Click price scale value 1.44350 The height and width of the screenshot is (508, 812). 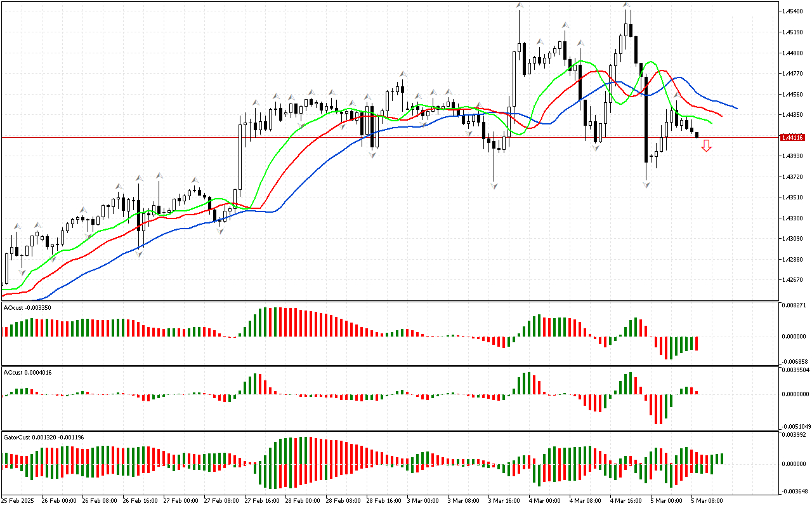pos(792,115)
